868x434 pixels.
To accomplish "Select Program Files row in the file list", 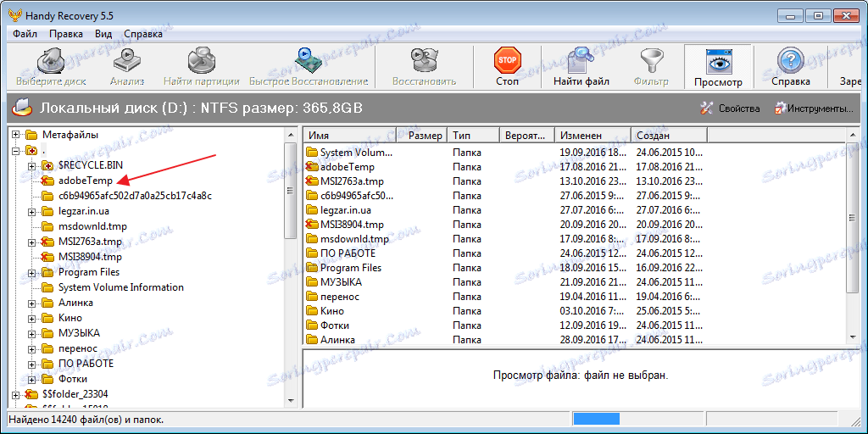I will tap(575, 267).
